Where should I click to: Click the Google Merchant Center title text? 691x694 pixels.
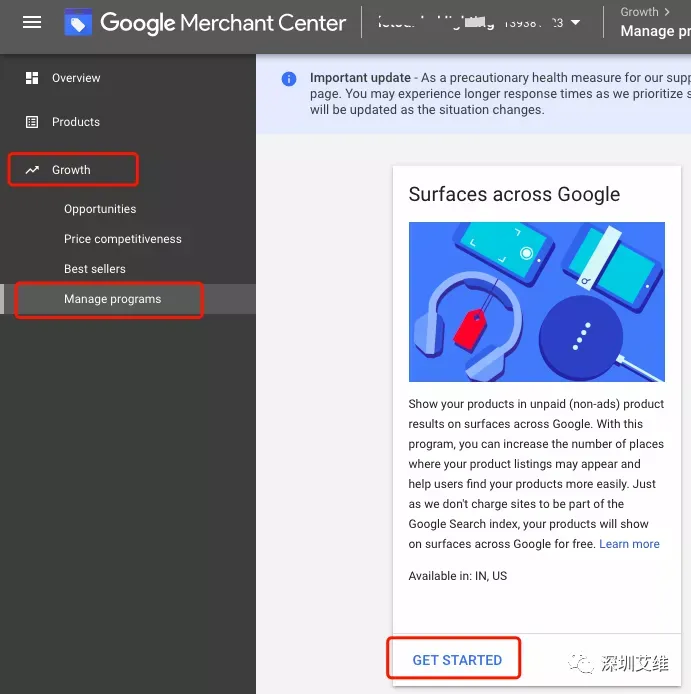coord(223,23)
